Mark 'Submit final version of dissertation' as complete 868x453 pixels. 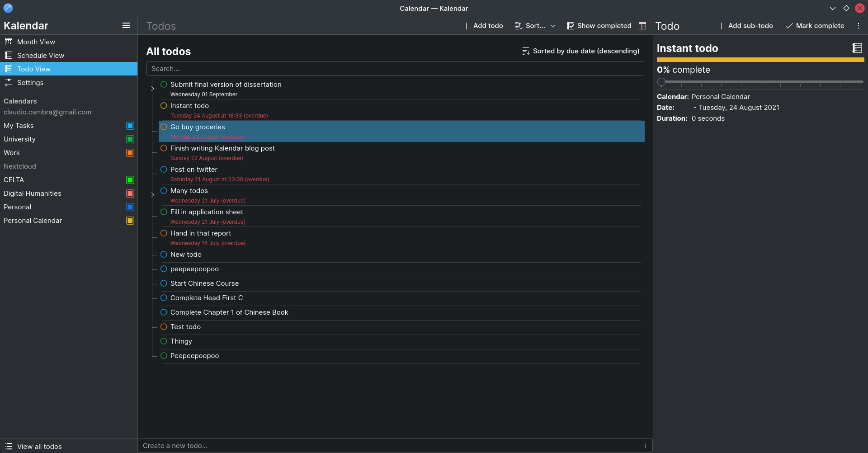pyautogui.click(x=164, y=85)
